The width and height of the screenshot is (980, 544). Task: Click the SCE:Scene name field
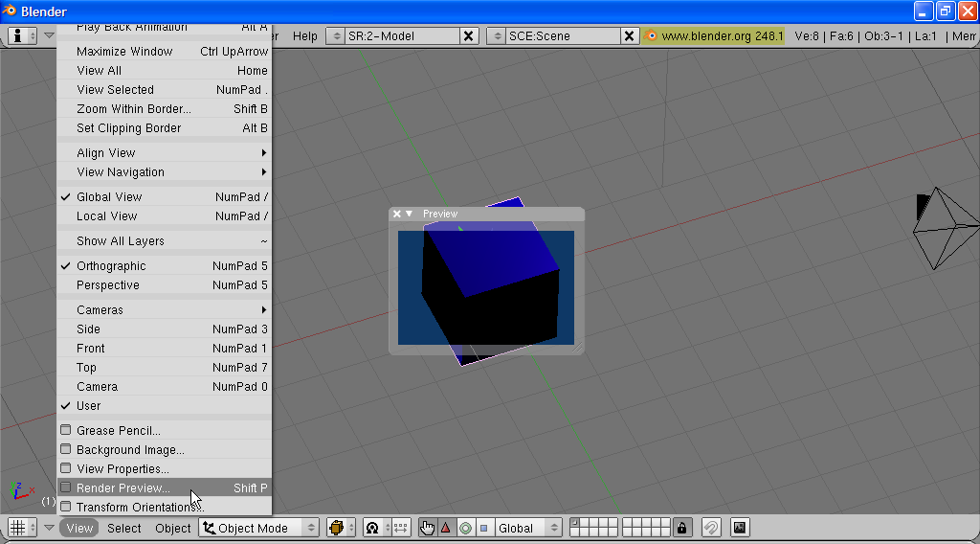563,36
